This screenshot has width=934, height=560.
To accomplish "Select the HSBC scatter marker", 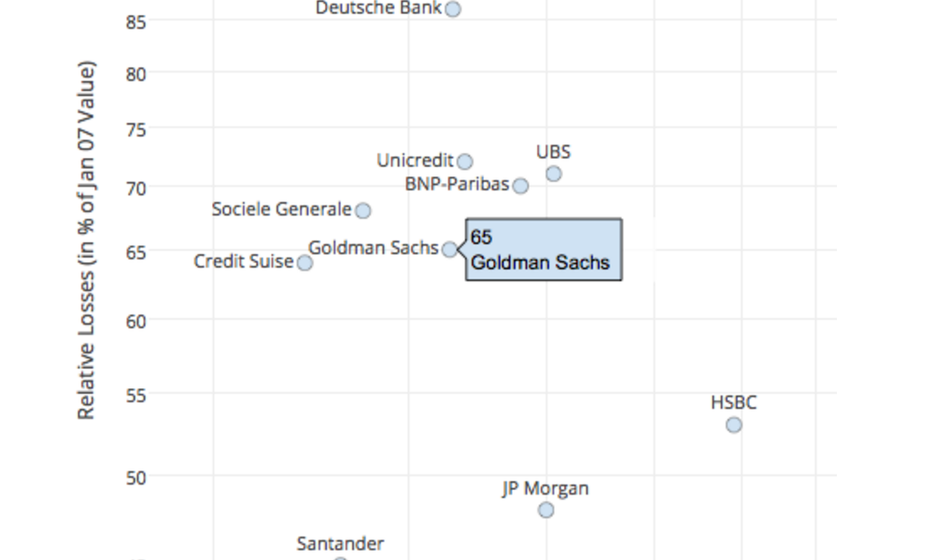I will point(734,425).
